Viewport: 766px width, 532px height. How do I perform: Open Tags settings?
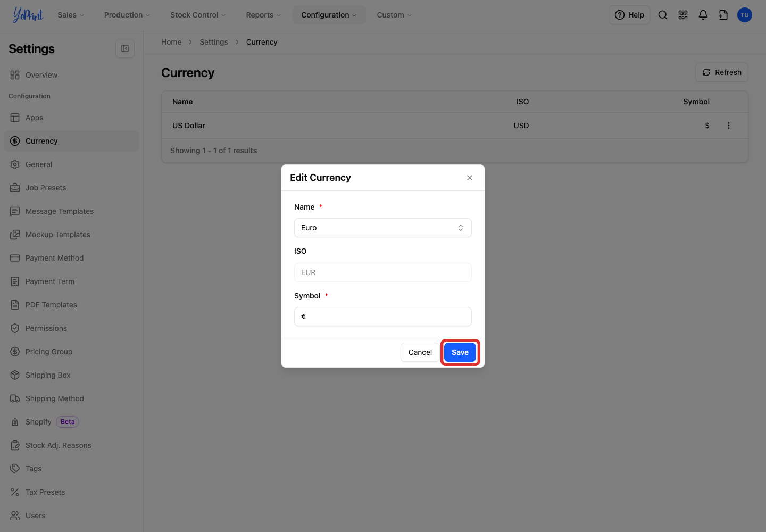click(x=71, y=469)
